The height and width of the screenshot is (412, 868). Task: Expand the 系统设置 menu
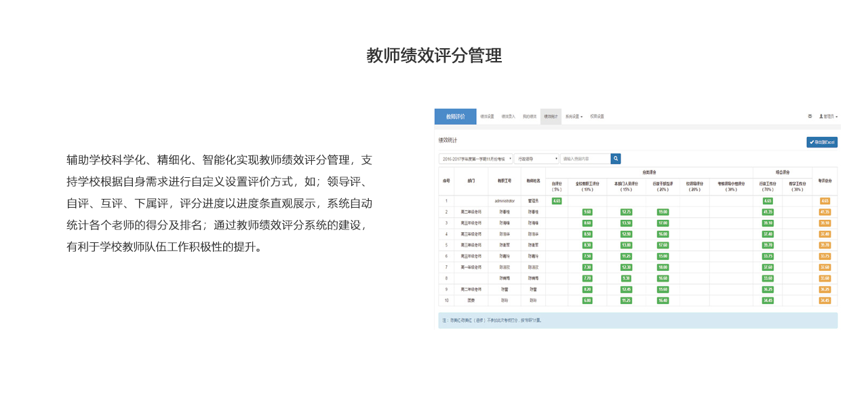click(x=574, y=117)
